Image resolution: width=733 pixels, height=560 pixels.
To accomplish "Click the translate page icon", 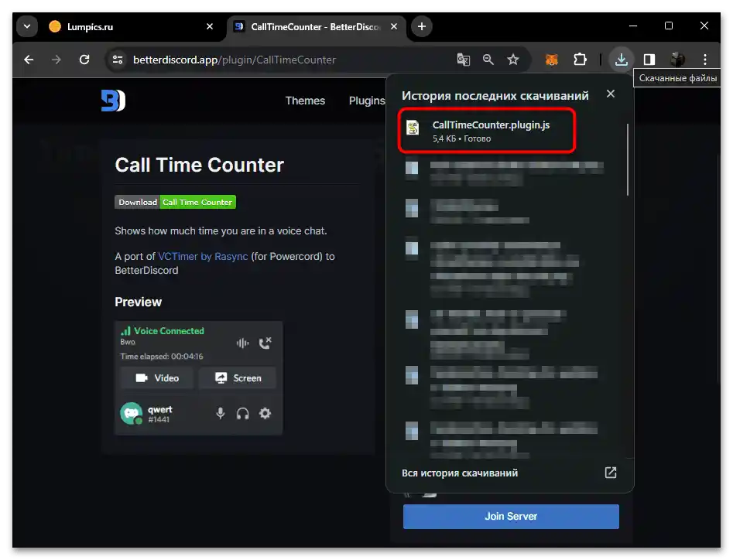I will coord(463,60).
